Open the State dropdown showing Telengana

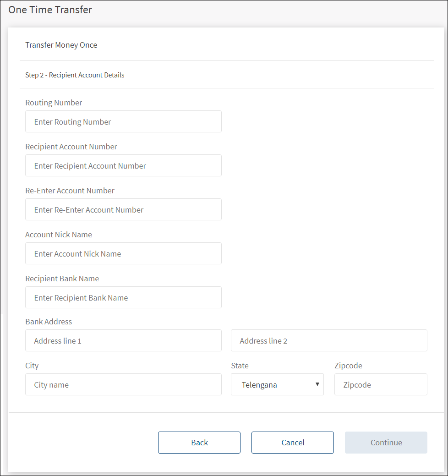pyautogui.click(x=277, y=384)
